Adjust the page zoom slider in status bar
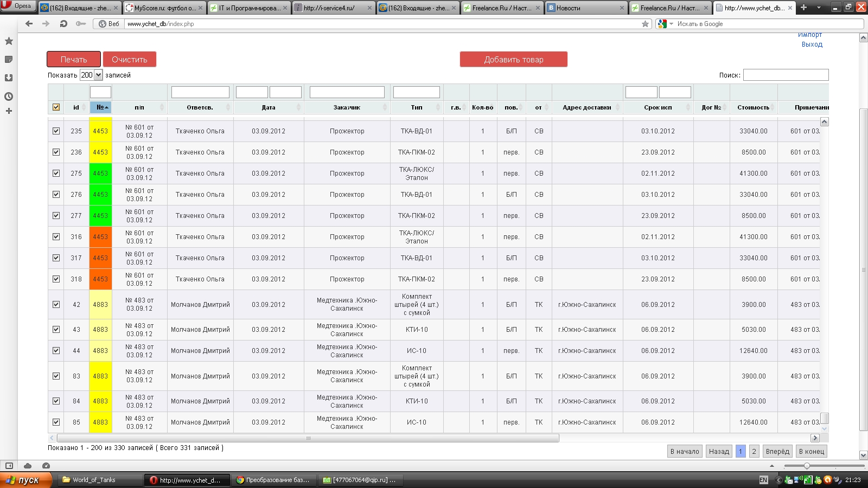 point(807,466)
